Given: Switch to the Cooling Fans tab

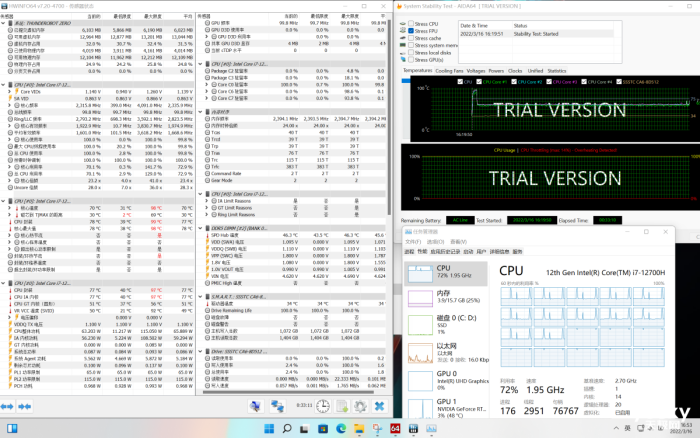Looking at the screenshot, I should (449, 71).
